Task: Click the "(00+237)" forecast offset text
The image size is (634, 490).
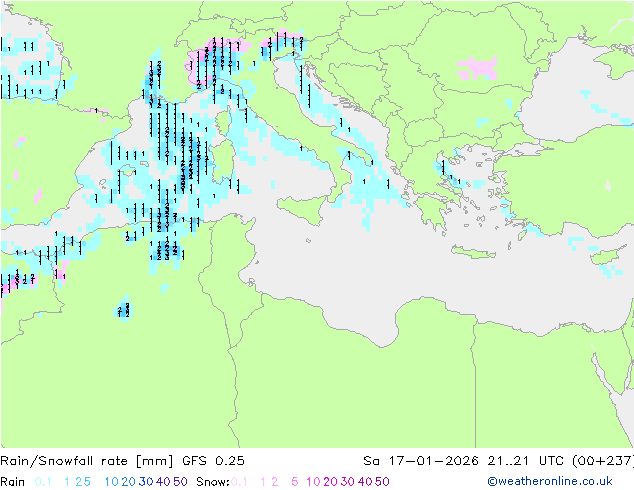Action: pyautogui.click(x=603, y=461)
